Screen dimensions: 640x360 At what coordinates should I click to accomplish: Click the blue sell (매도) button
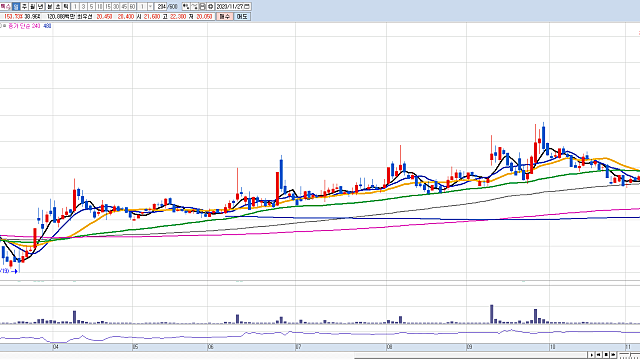(x=242, y=17)
